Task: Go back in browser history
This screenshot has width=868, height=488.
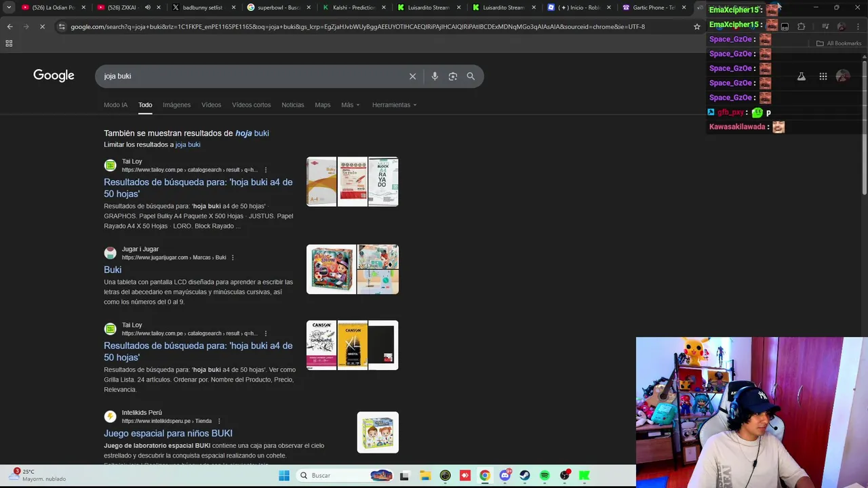Action: (9, 26)
